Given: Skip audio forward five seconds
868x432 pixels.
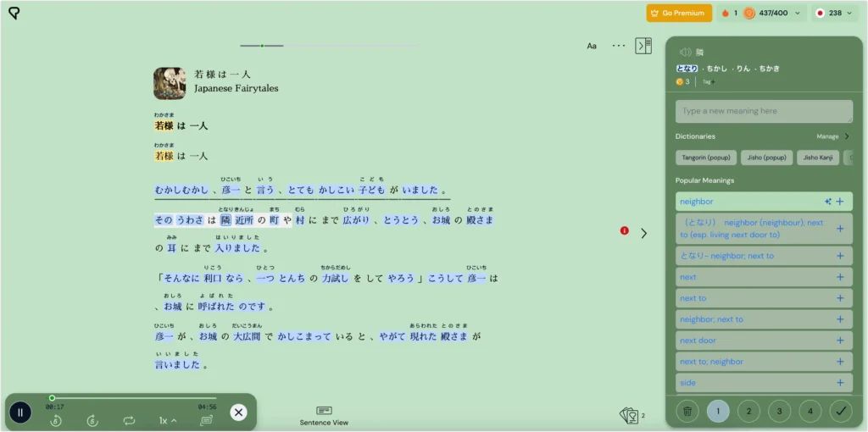Looking at the screenshot, I should 92,421.
